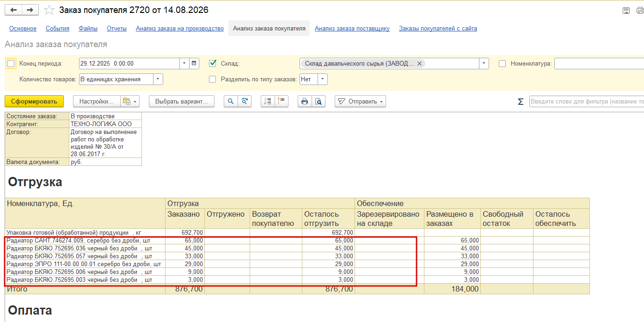The image size is (644, 322).
Task: Uncheck the Склад checkbox
Action: [x=213, y=63]
